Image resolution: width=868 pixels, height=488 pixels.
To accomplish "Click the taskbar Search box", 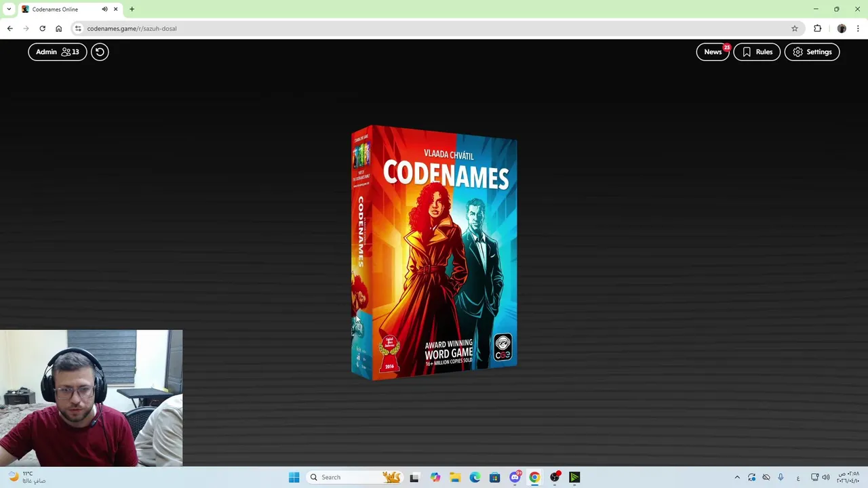I will tap(353, 477).
